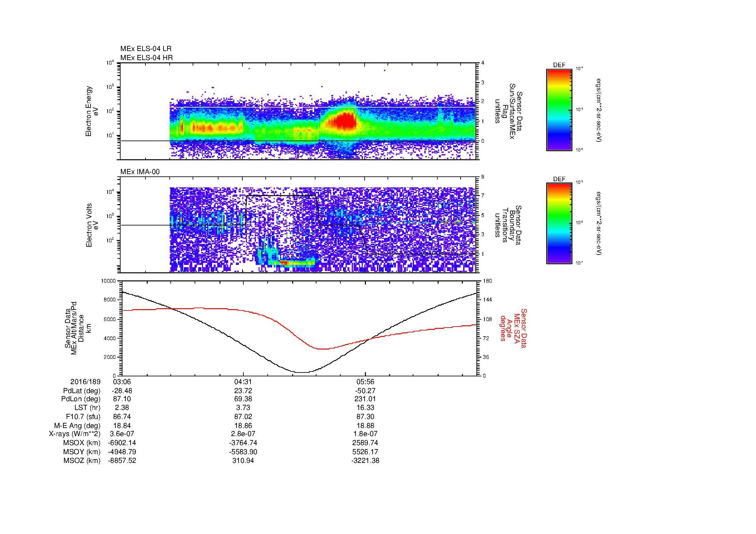The image size is (756, 534).
Task: Click the 2016/189 date label
Action: pos(85,382)
